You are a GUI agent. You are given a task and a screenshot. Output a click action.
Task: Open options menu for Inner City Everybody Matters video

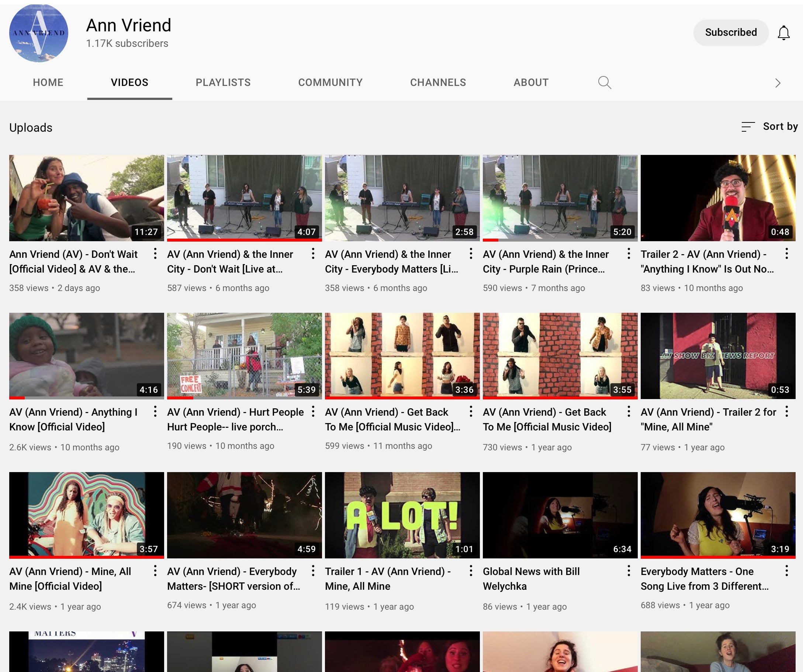coord(471,253)
